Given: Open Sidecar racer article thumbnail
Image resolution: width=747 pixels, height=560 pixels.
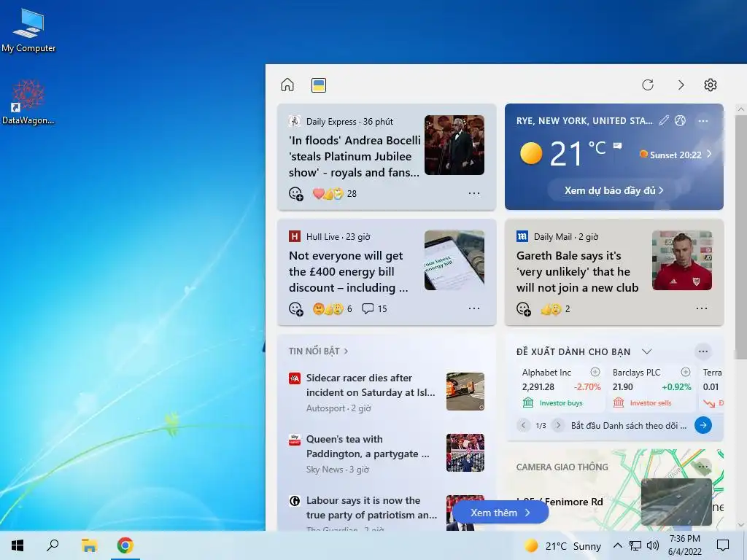Looking at the screenshot, I should pos(465,392).
